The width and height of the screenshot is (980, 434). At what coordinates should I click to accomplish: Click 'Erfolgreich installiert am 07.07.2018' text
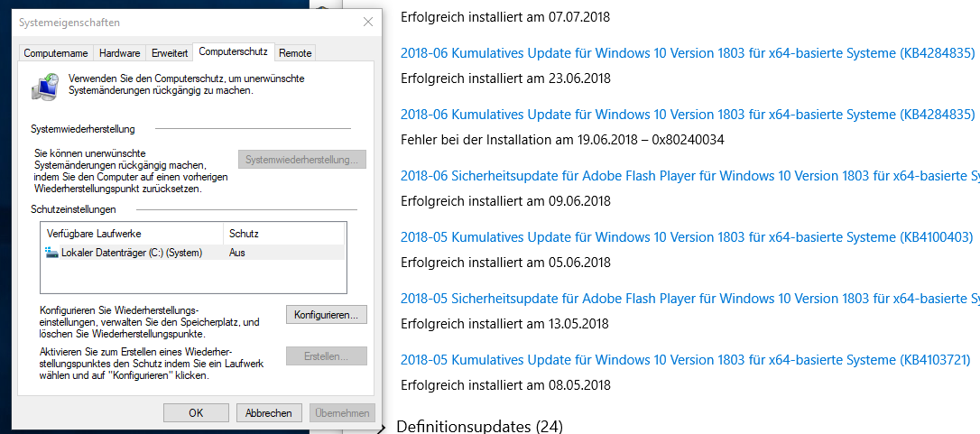point(505,17)
